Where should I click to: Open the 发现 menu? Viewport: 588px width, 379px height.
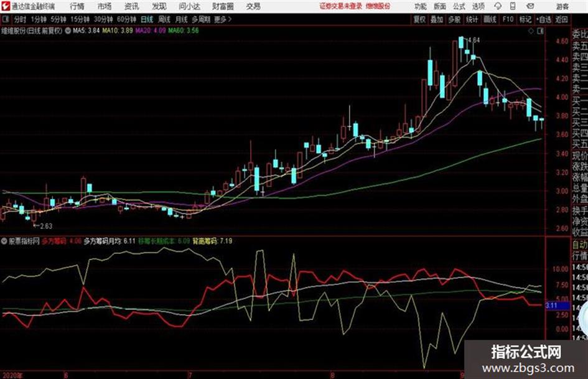click(159, 6)
